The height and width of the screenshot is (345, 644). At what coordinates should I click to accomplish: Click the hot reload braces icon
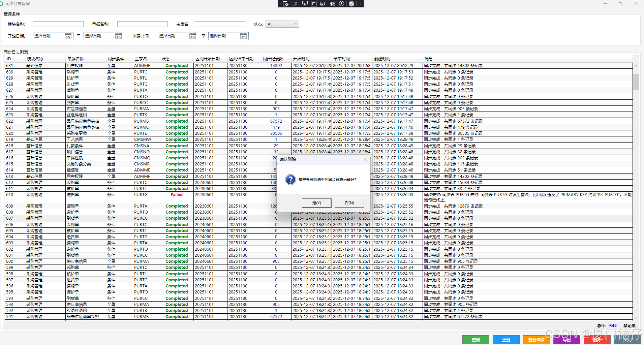(333, 4)
